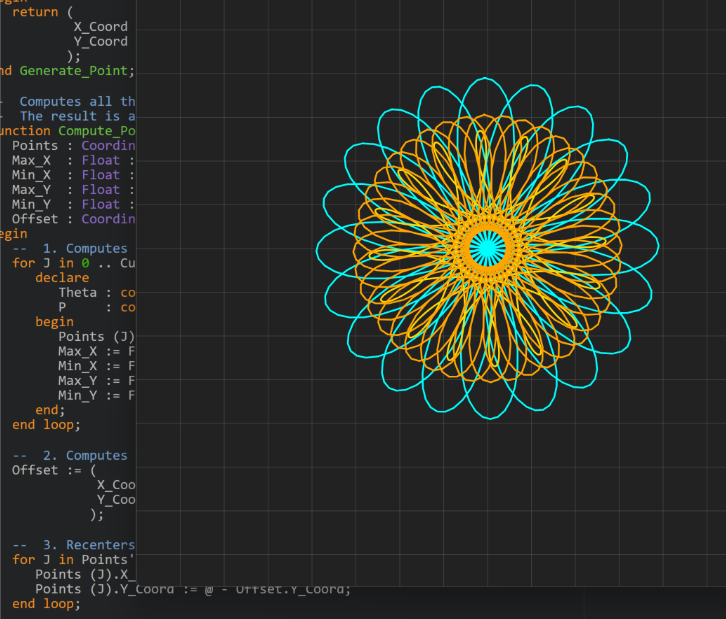This screenshot has height=619, width=726.
Task: Click the "Theta" constant declaration
Action: tap(78, 293)
